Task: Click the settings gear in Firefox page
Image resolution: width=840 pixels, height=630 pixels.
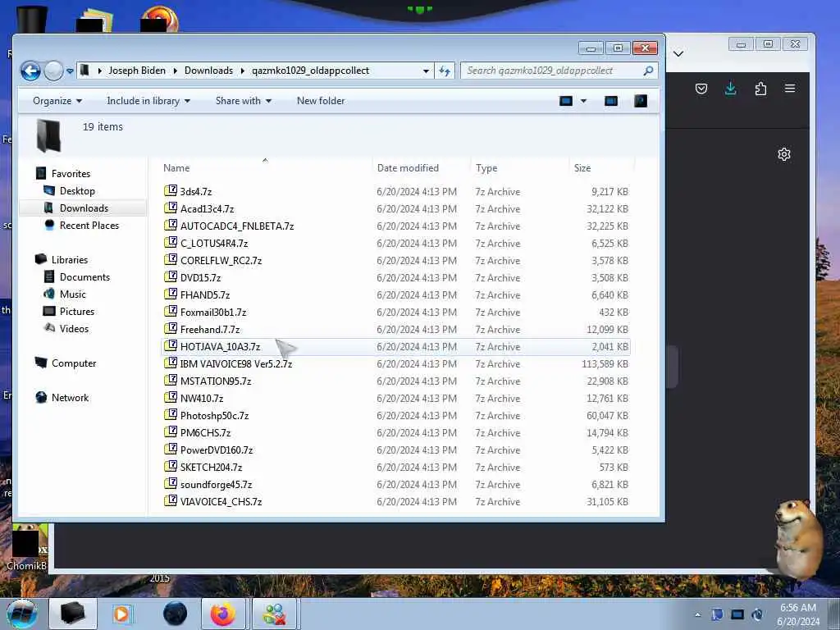Action: [x=784, y=154]
